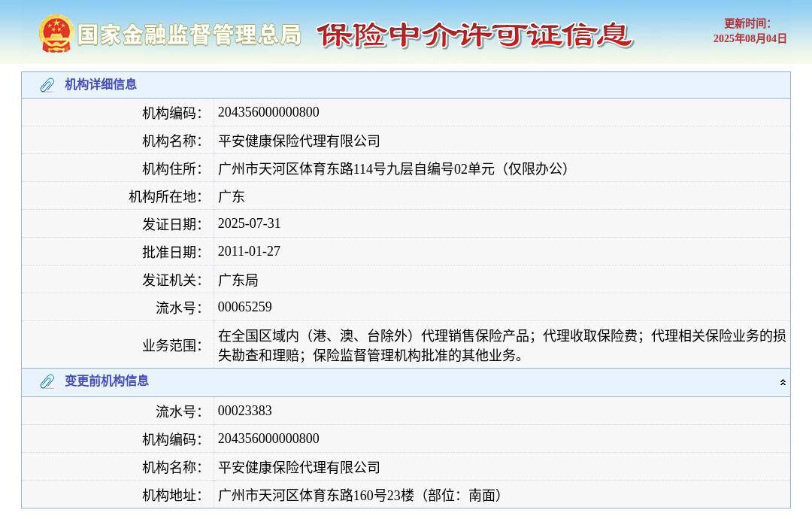Select the 机构编码 value in 机构详细信息
This screenshot has height=519, width=812.
click(268, 112)
